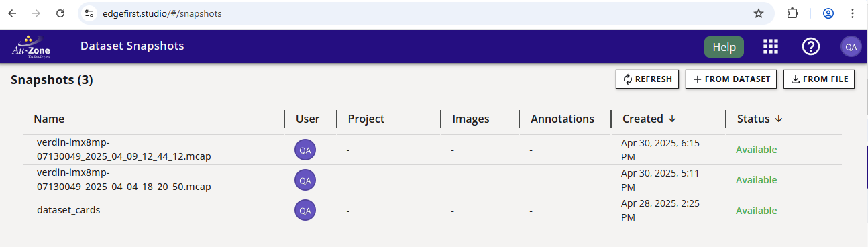The width and height of the screenshot is (868, 247).
Task: Open the apps grid menu icon
Action: pos(771,46)
